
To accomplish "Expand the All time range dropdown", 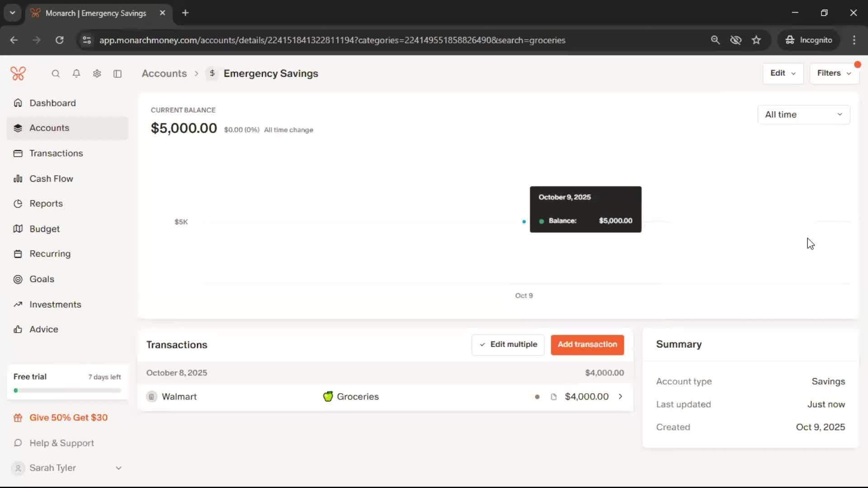I will pyautogui.click(x=803, y=115).
